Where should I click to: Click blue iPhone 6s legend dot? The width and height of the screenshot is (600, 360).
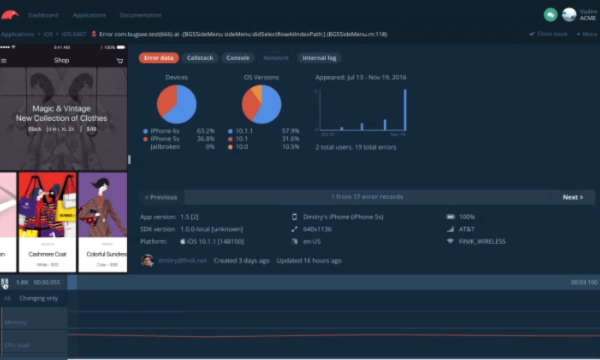pos(145,131)
